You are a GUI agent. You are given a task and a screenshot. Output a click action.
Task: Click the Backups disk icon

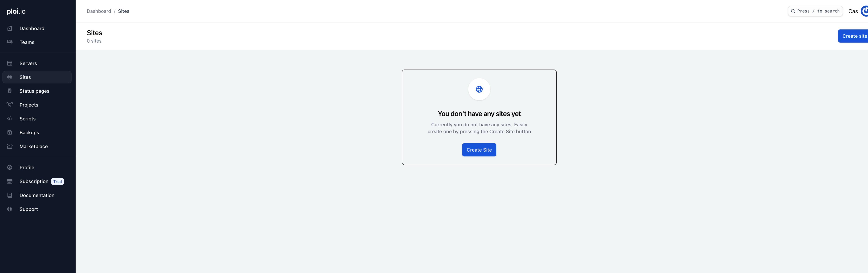[x=10, y=133]
